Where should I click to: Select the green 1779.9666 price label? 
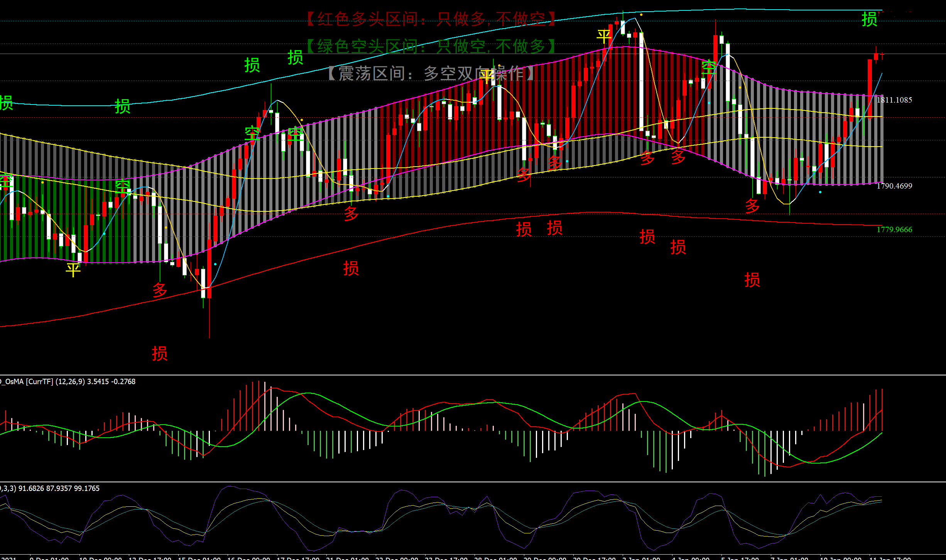click(x=894, y=229)
